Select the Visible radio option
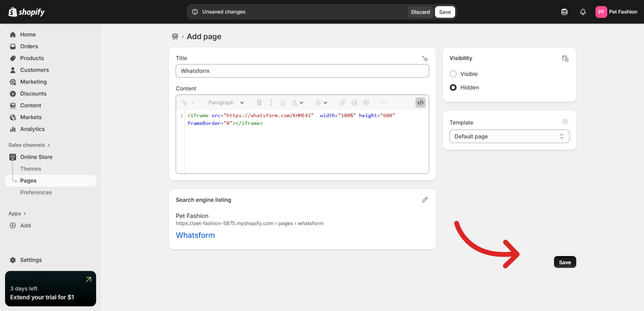 pos(453,74)
